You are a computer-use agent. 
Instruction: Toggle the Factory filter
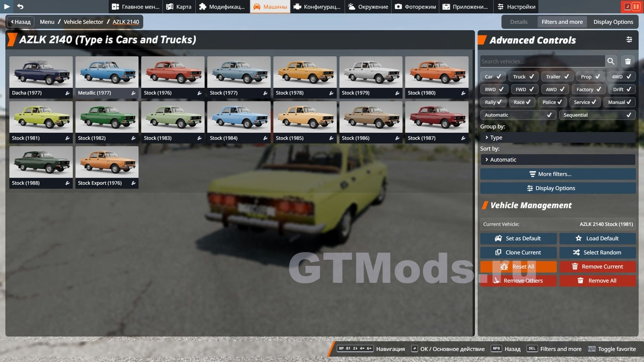589,89
